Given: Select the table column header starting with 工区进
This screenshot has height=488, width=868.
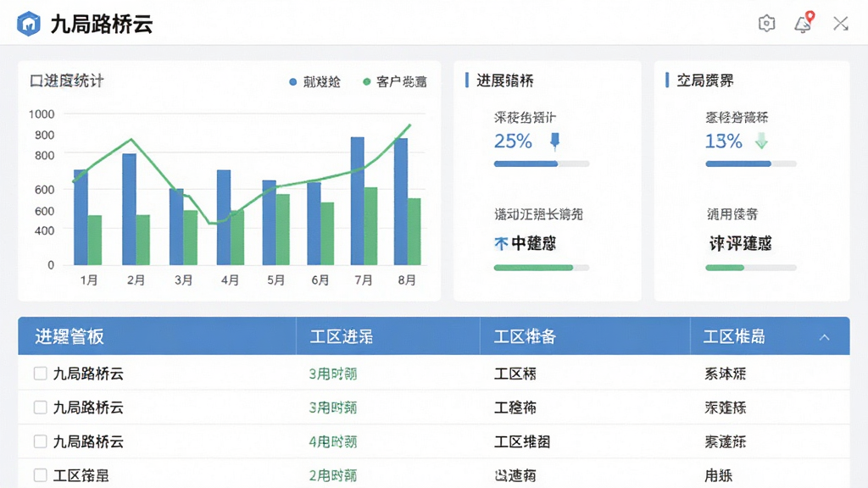Looking at the screenshot, I should click(341, 336).
